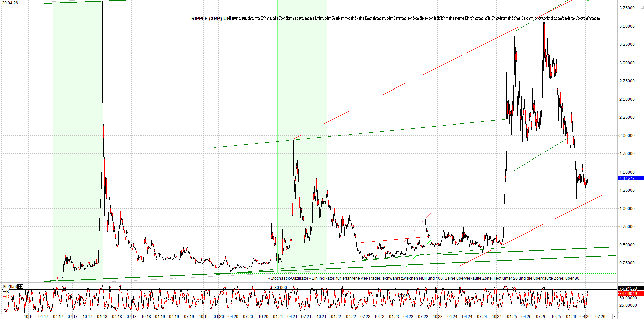Image resolution: width=644 pixels, height=319 pixels.
Task: Click the Sto(9/5) indicator label
Action: (x=10, y=287)
